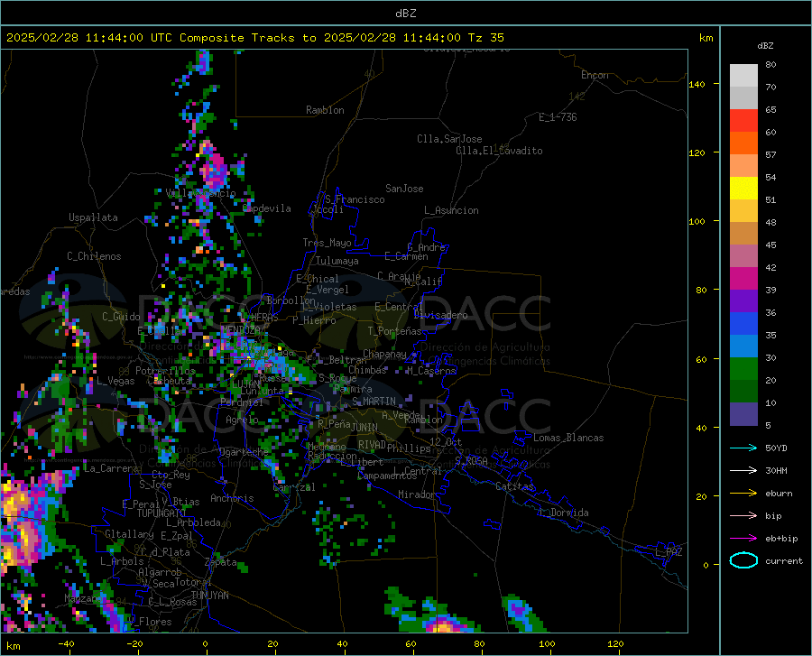The width and height of the screenshot is (812, 656).
Task: Click the Anchoris label on map
Action: pyautogui.click(x=232, y=498)
